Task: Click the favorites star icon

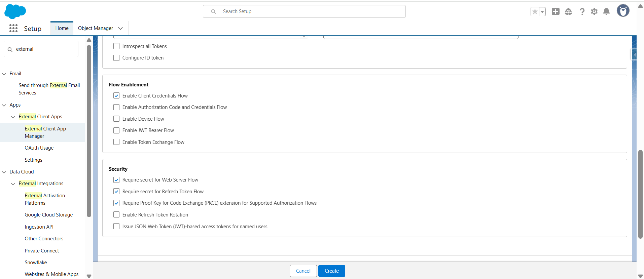Action: [x=535, y=12]
